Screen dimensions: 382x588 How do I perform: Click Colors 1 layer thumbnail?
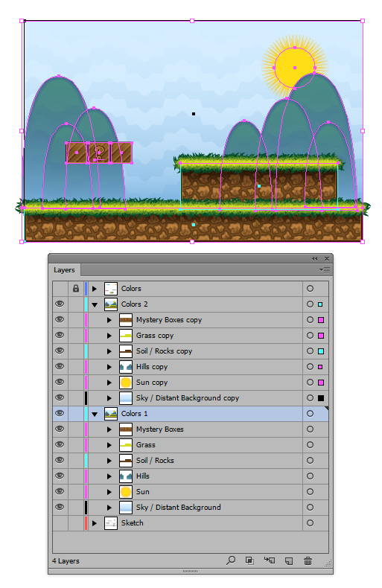click(x=111, y=413)
